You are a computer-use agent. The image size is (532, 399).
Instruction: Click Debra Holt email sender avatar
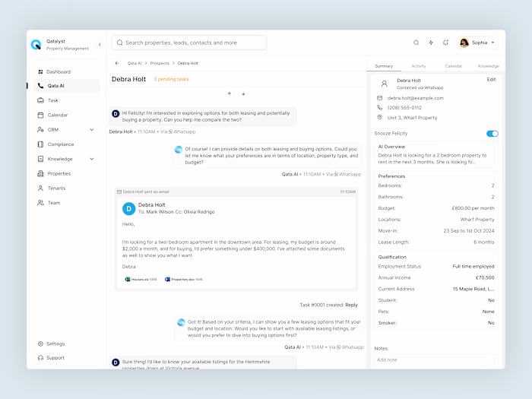click(x=128, y=209)
